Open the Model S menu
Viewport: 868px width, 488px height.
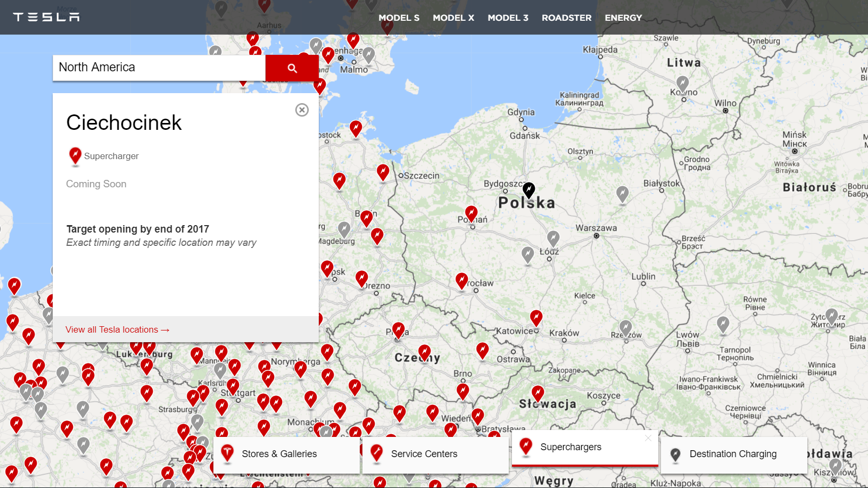click(x=399, y=18)
